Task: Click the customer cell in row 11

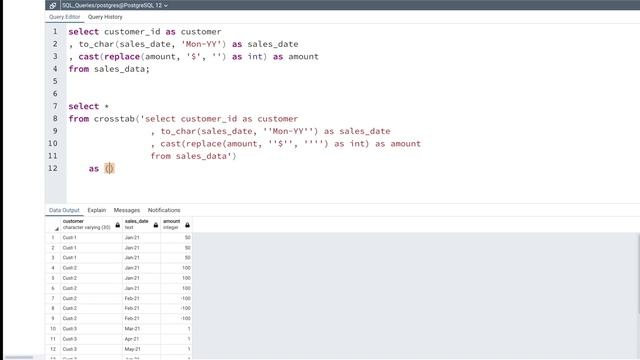Action: pyautogui.click(x=91, y=339)
